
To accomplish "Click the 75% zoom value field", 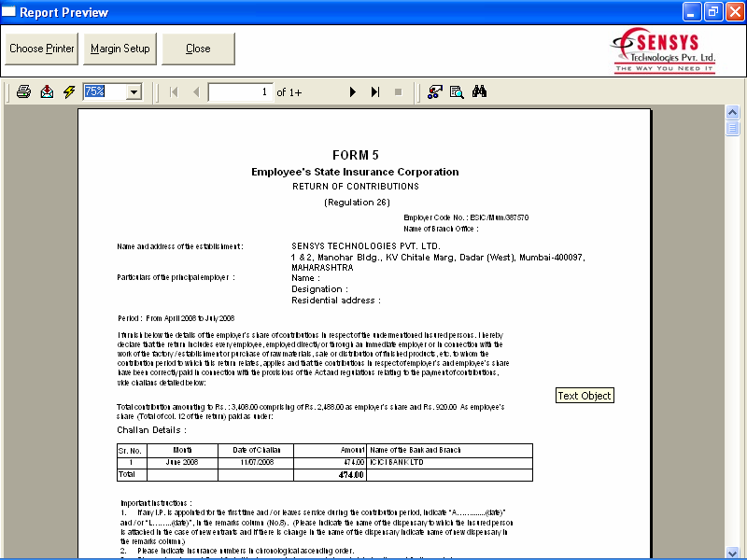I will [105, 91].
